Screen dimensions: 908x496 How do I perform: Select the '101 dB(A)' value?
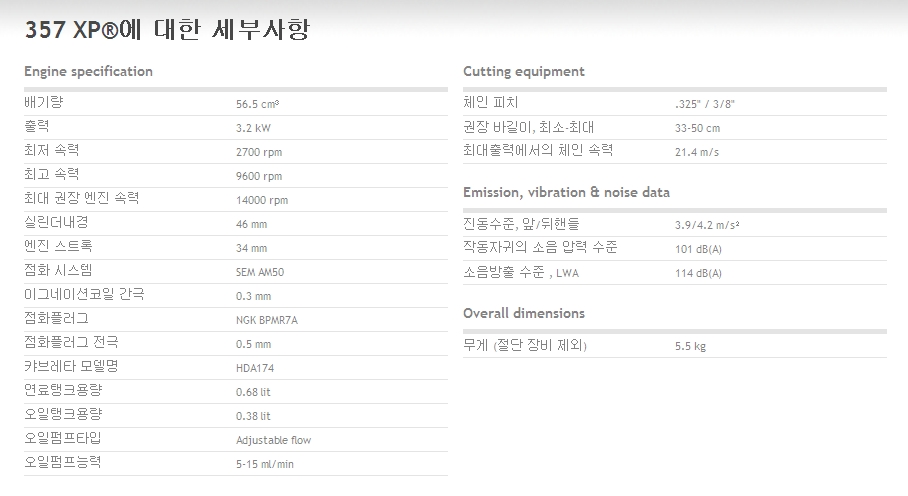click(x=698, y=249)
